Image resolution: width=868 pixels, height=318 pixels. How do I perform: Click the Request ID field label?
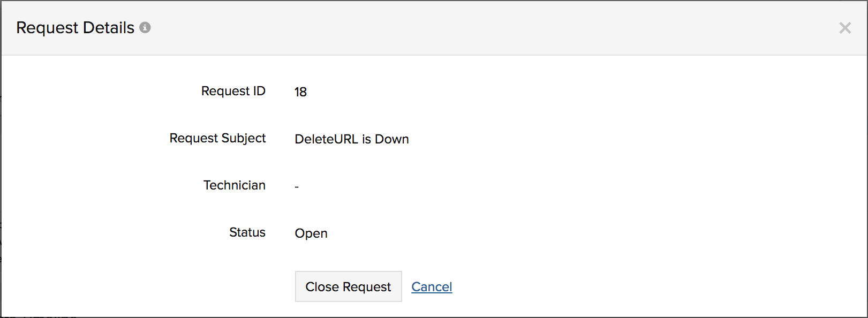(233, 91)
